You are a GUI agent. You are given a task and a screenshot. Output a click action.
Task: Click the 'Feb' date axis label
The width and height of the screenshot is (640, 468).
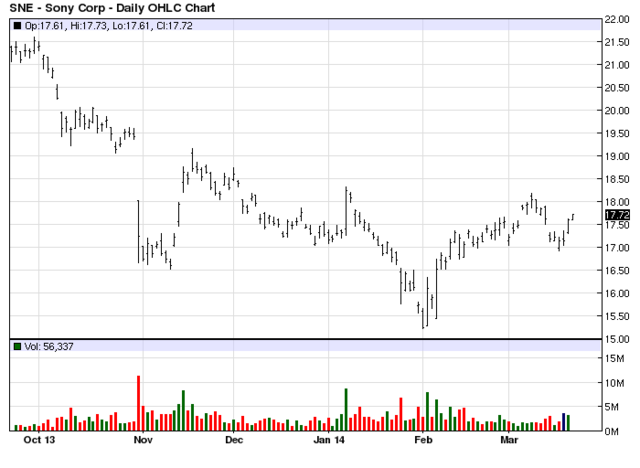point(423,440)
